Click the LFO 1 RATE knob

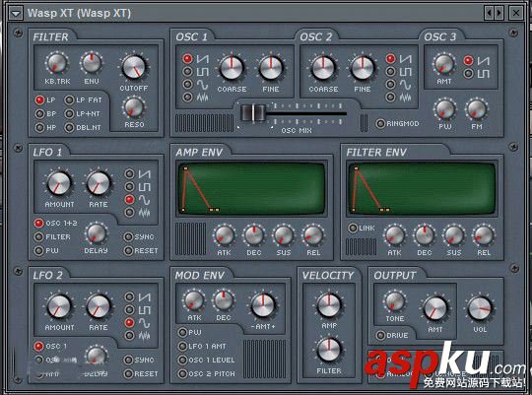pyautogui.click(x=99, y=183)
